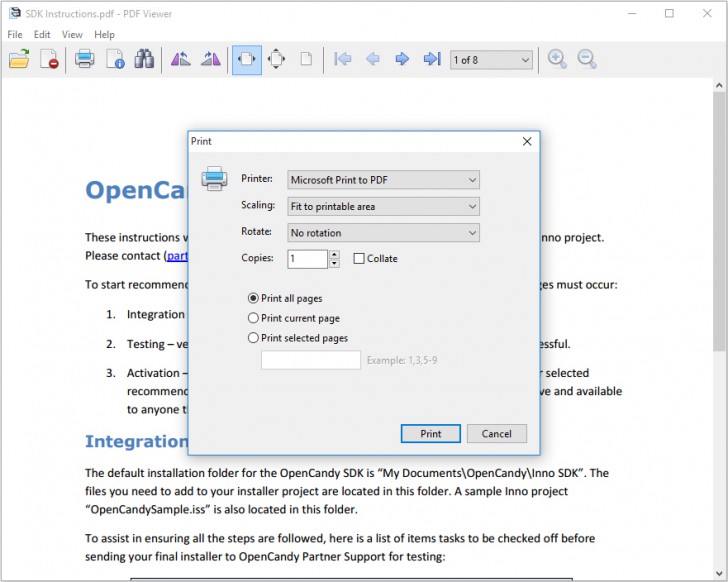Select fit whole page view icon

276,59
